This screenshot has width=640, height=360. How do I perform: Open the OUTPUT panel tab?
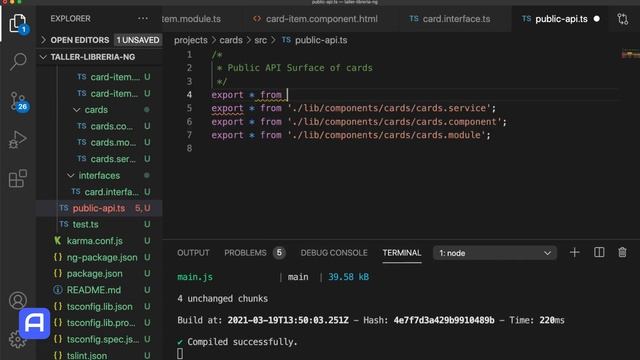click(x=193, y=253)
